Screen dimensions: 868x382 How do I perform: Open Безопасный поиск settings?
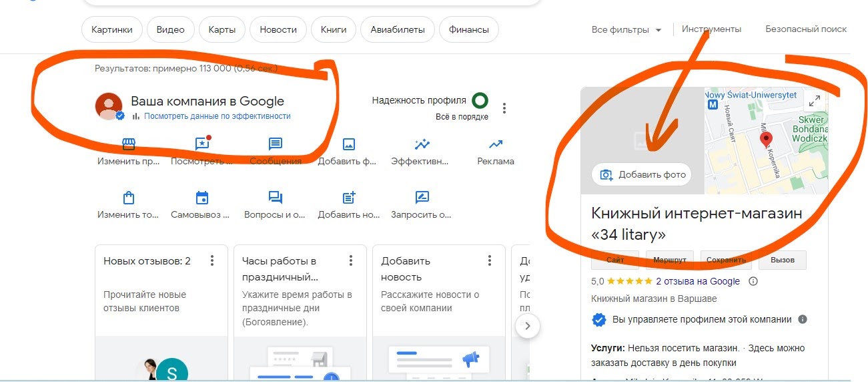[x=806, y=29]
